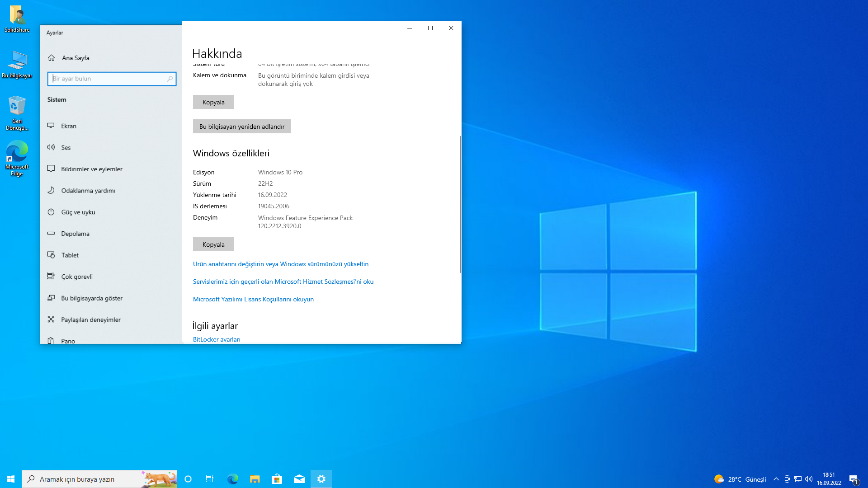The height and width of the screenshot is (488, 868).
Task: Click Settings gear on taskbar
Action: pos(321,479)
